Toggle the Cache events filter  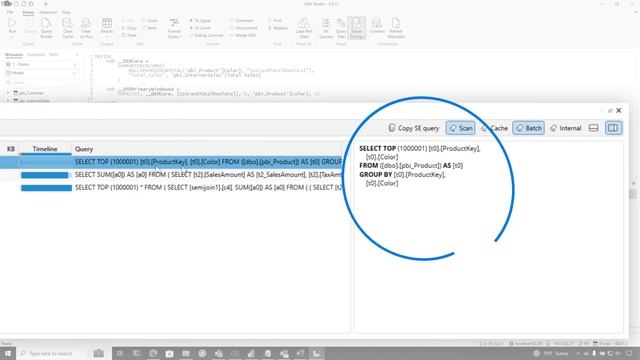point(494,128)
